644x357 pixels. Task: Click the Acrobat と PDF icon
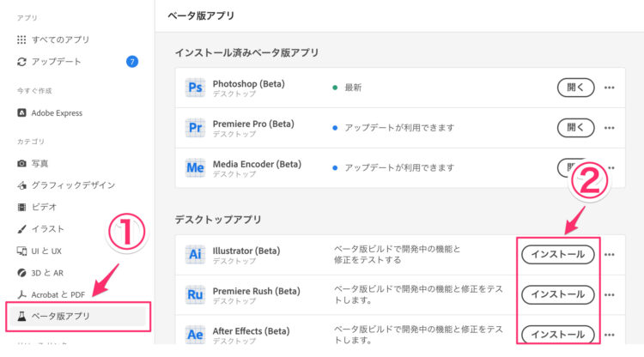click(x=21, y=294)
